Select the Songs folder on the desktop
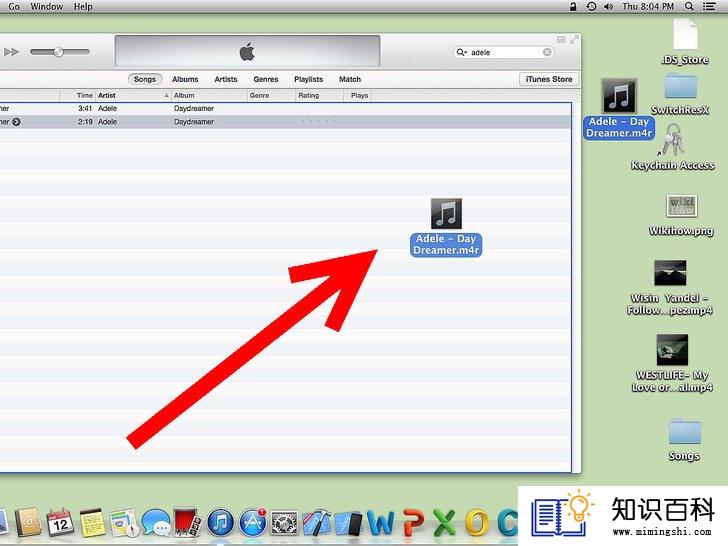The height and width of the screenshot is (546, 728). [684, 439]
